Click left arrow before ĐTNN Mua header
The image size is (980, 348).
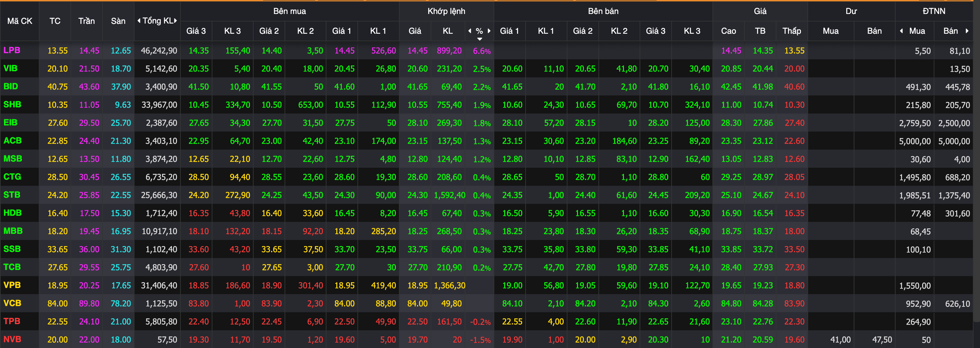click(x=901, y=31)
